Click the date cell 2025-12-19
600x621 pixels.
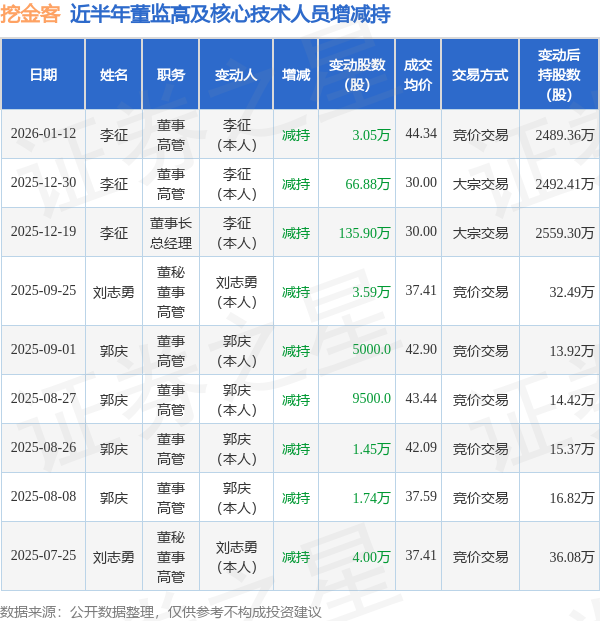click(x=43, y=232)
